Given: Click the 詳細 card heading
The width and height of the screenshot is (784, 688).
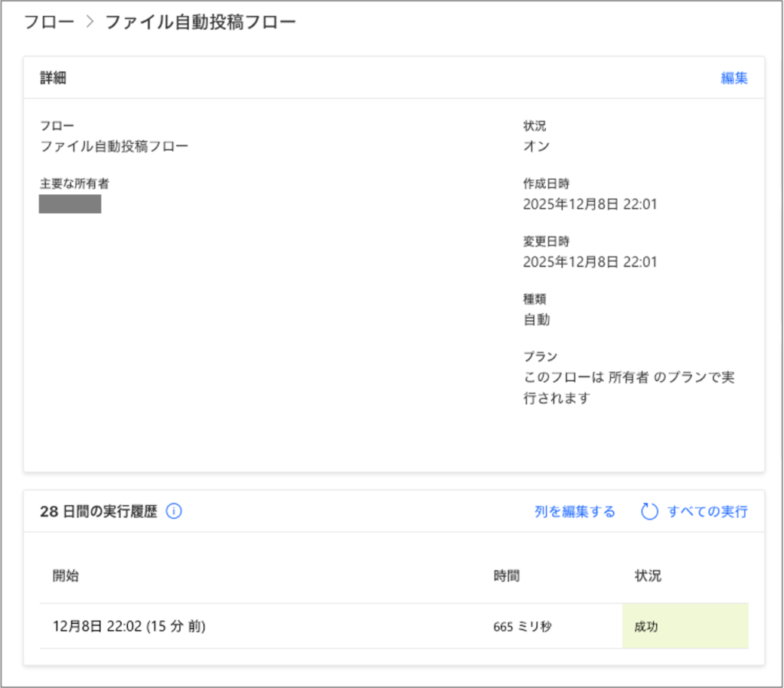Looking at the screenshot, I should tap(53, 77).
